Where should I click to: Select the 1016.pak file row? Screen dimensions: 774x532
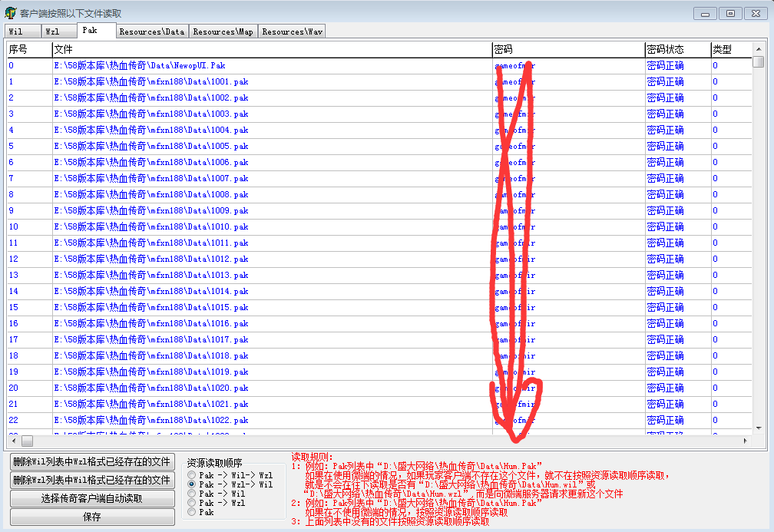click(x=379, y=323)
